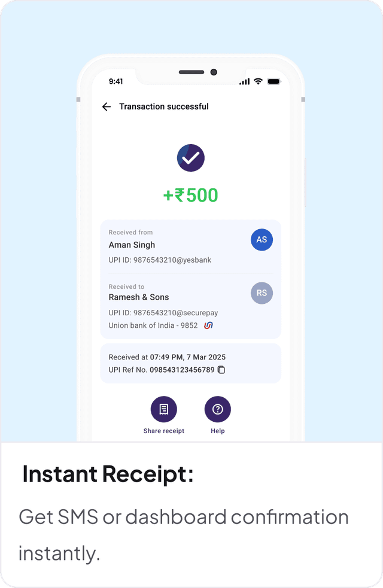The image size is (383, 588).
Task: Tap the battery indicator in the status bar
Action: [x=274, y=81]
